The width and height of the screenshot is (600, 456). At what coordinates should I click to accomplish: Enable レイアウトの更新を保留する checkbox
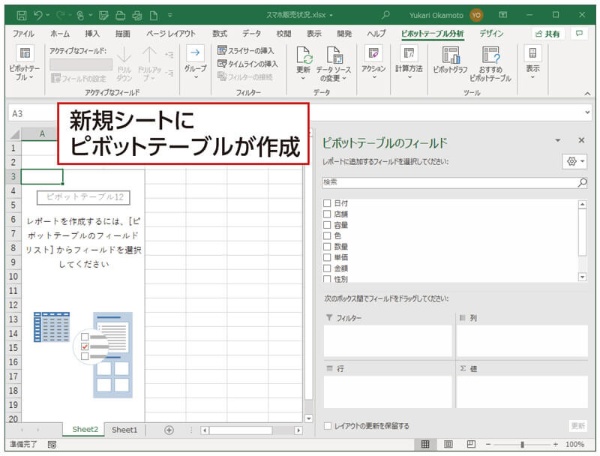coord(328,425)
